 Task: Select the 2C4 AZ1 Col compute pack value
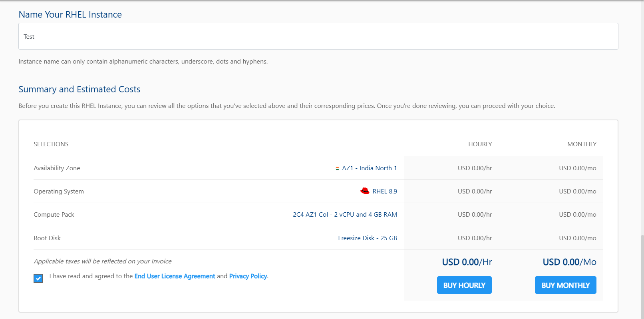[345, 215]
